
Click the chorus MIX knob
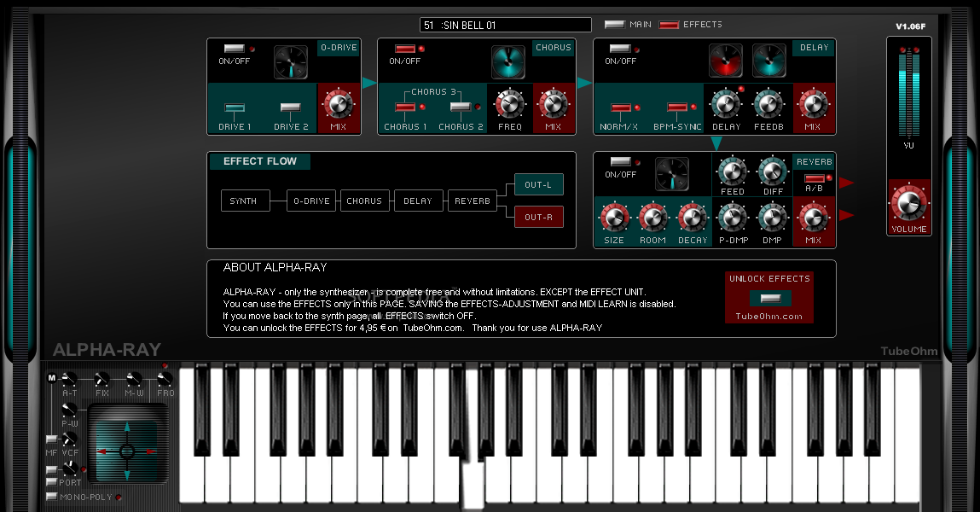554,104
